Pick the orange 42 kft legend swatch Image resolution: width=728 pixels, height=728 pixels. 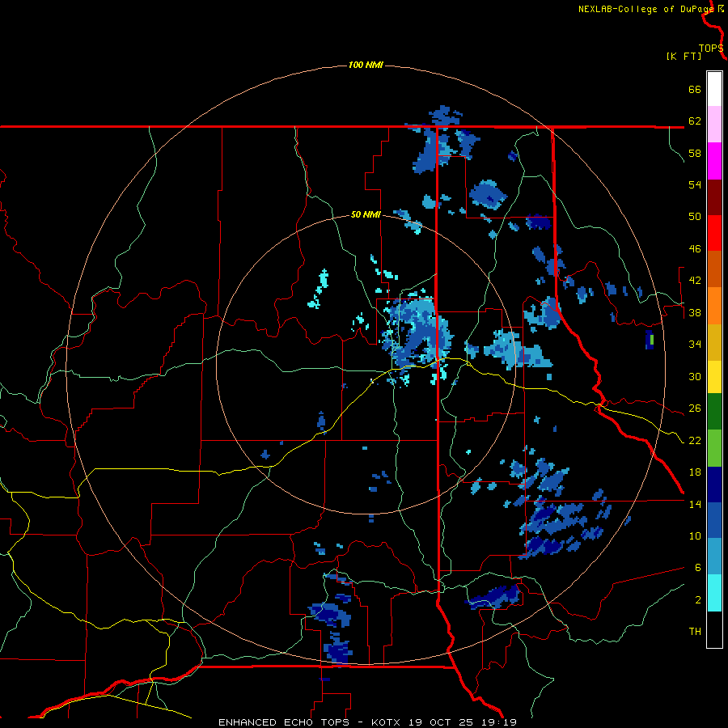pyautogui.click(x=714, y=306)
